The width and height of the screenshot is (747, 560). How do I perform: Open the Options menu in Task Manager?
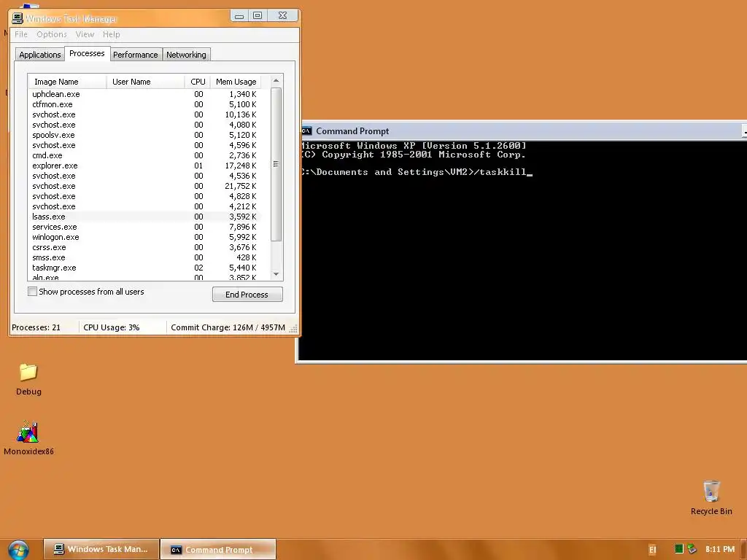[x=52, y=34]
